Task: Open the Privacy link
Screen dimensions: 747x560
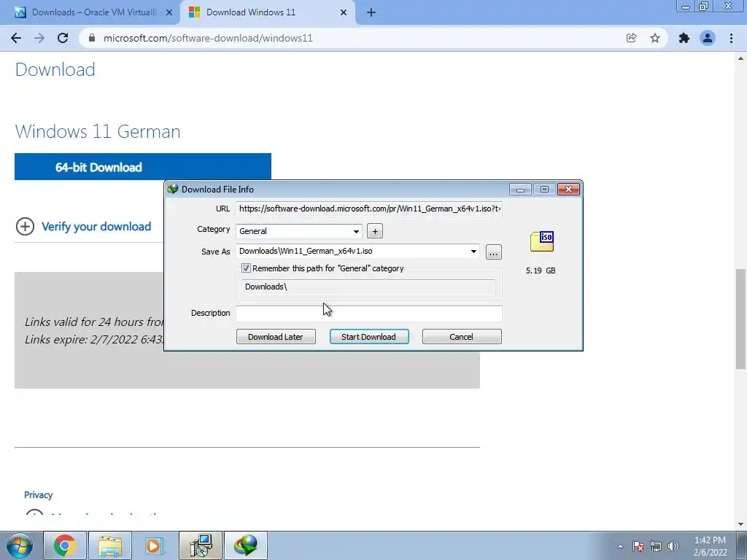Action: (38, 495)
